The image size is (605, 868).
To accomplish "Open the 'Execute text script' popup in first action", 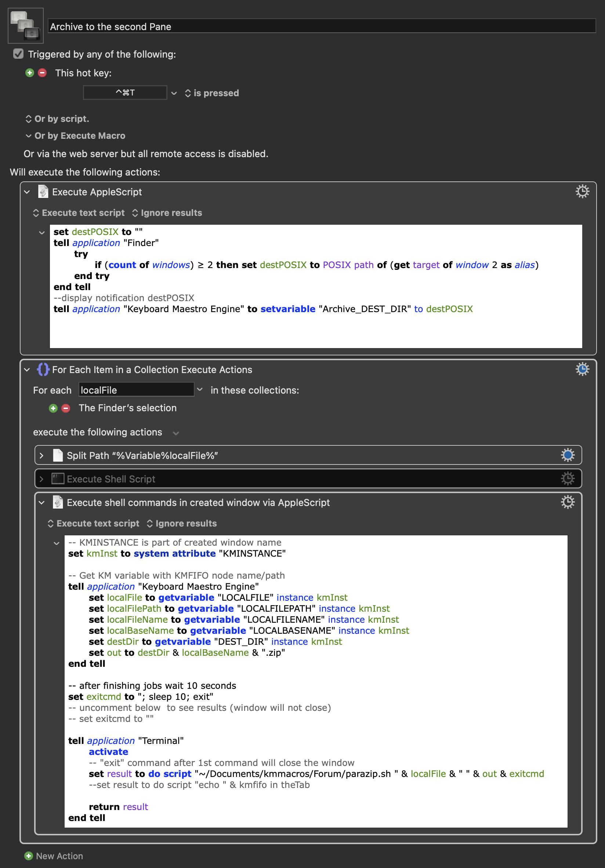I will pos(79,213).
